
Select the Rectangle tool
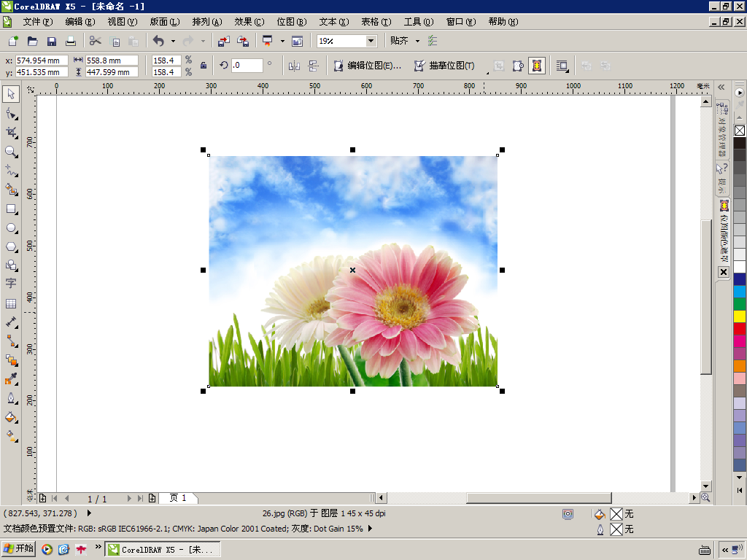click(x=11, y=209)
